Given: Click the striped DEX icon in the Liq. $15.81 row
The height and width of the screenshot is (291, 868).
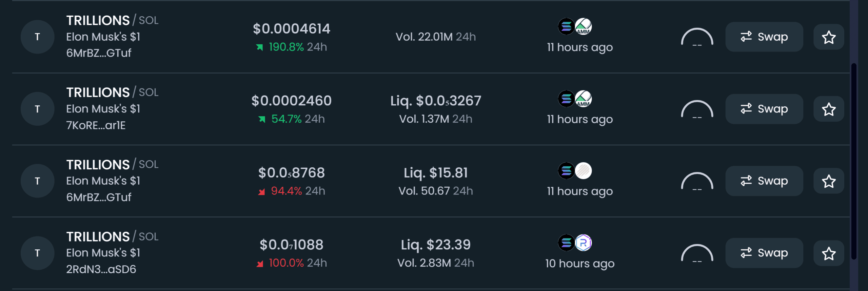Looking at the screenshot, I should pyautogui.click(x=584, y=171).
